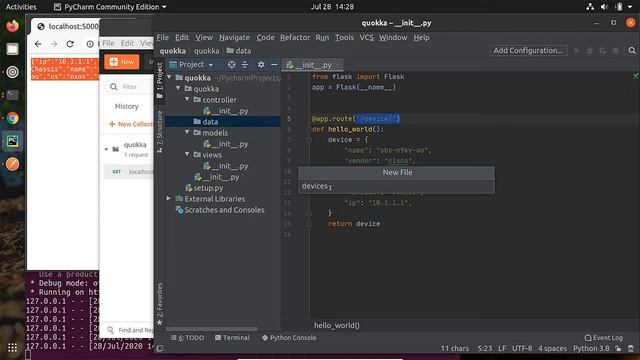Collapse the views folder
Screen dimensions: 640x360
187,154
